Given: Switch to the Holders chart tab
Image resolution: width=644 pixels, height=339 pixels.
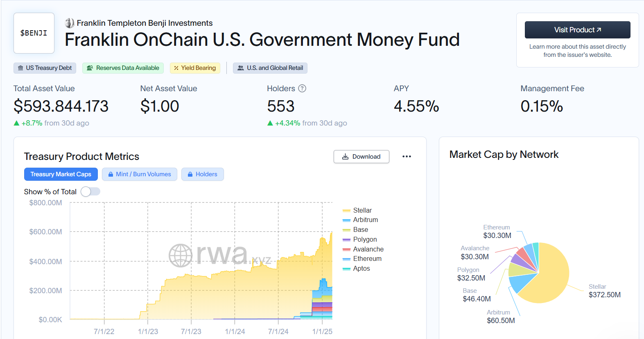Looking at the screenshot, I should click(203, 174).
